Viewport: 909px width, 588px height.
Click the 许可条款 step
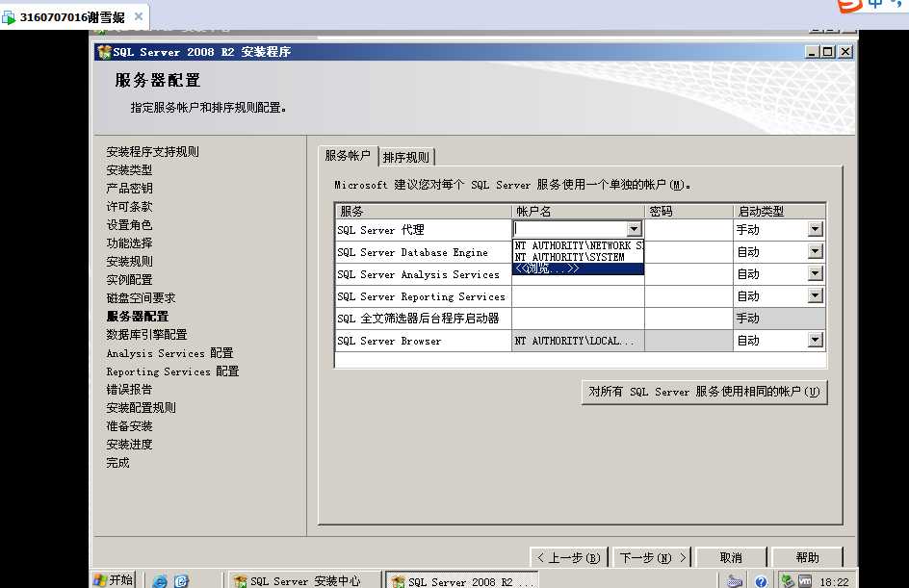(x=129, y=206)
